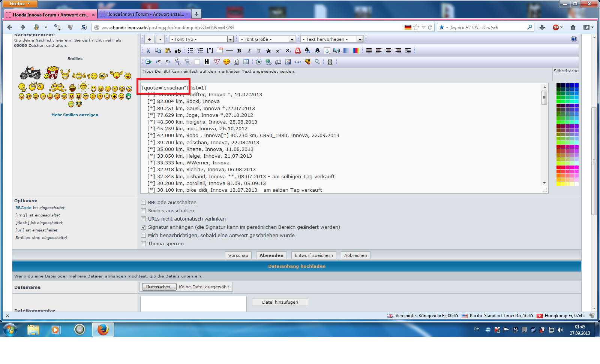Click the Firefox home icon
Screen dimensions: 600x364
(x=573, y=27)
